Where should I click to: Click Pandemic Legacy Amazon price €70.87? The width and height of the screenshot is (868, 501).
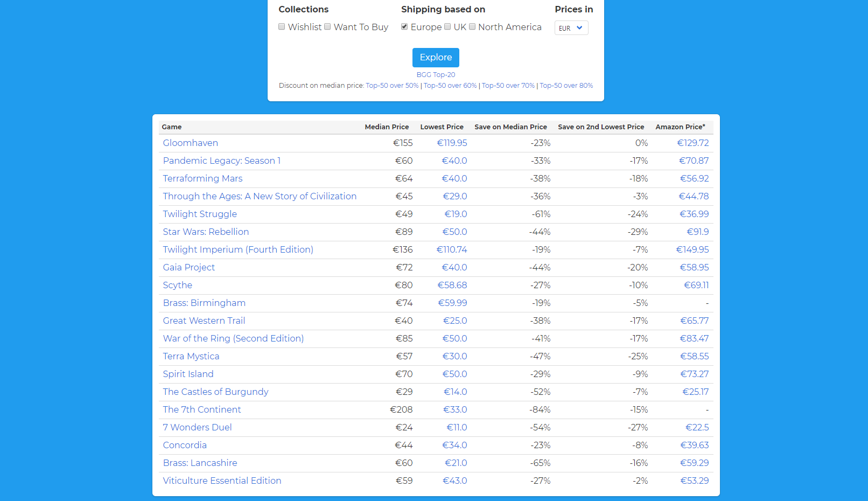(694, 161)
